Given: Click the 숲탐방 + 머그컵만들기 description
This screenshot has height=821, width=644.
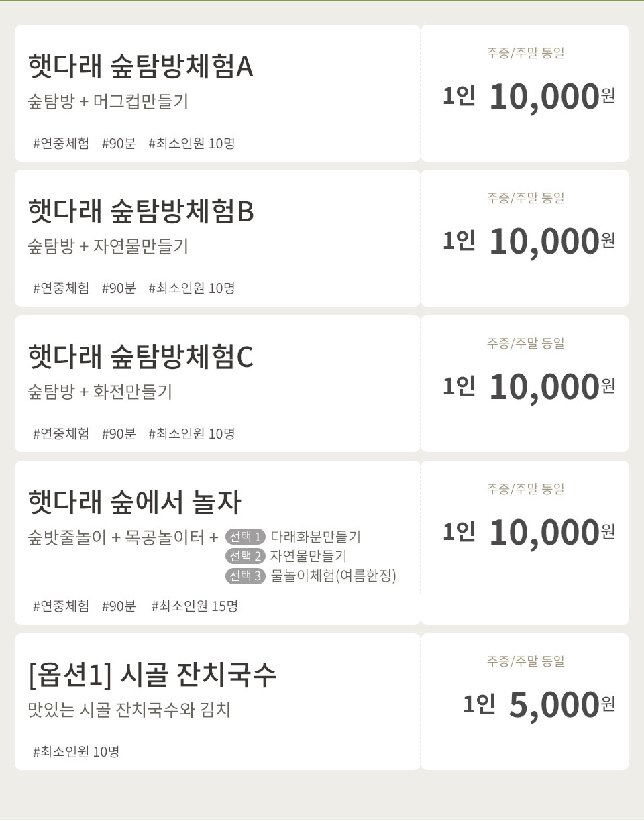Looking at the screenshot, I should [x=108, y=101].
